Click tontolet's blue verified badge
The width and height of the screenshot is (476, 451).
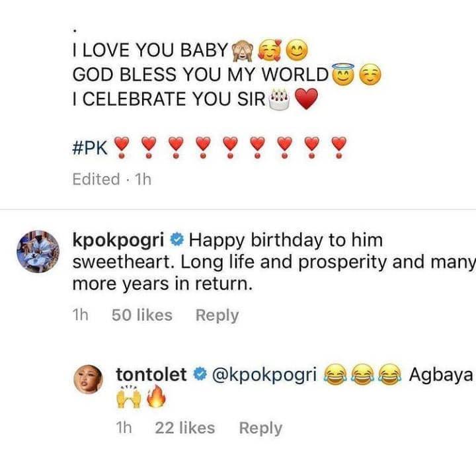(198, 376)
